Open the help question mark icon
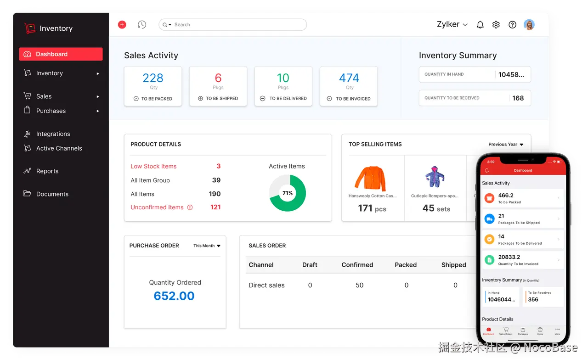 pyautogui.click(x=512, y=24)
